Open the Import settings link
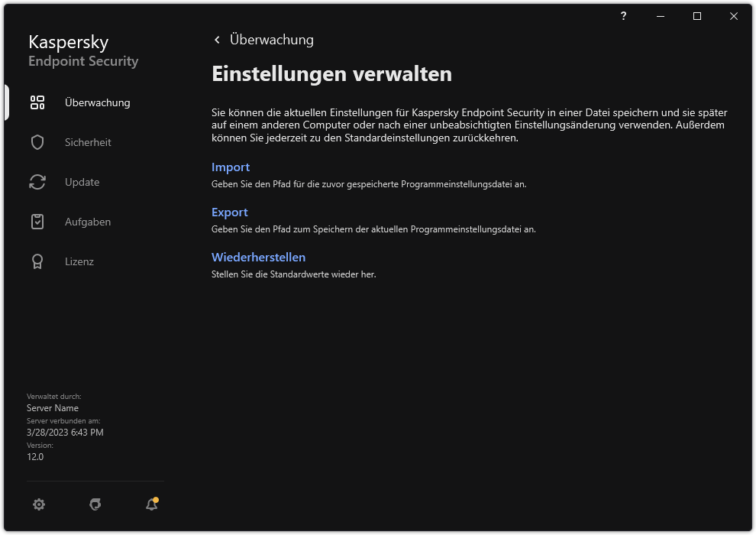Screen dimensions: 756x535 click(231, 167)
